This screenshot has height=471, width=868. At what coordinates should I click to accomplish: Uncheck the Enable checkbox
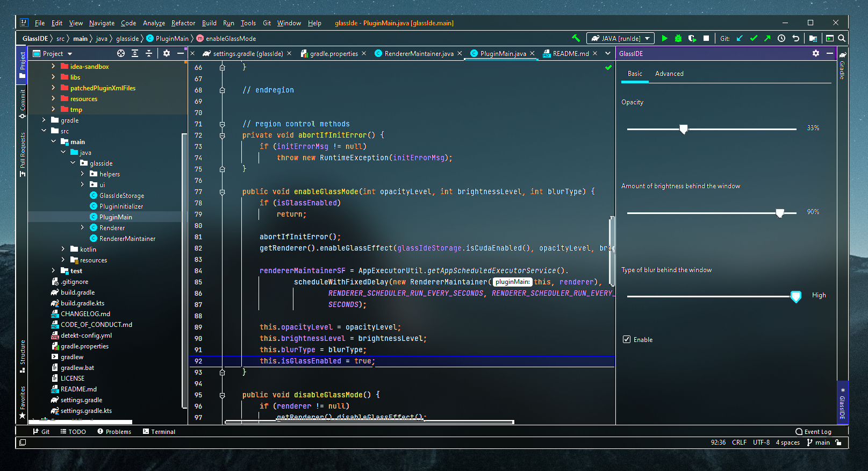tap(627, 339)
